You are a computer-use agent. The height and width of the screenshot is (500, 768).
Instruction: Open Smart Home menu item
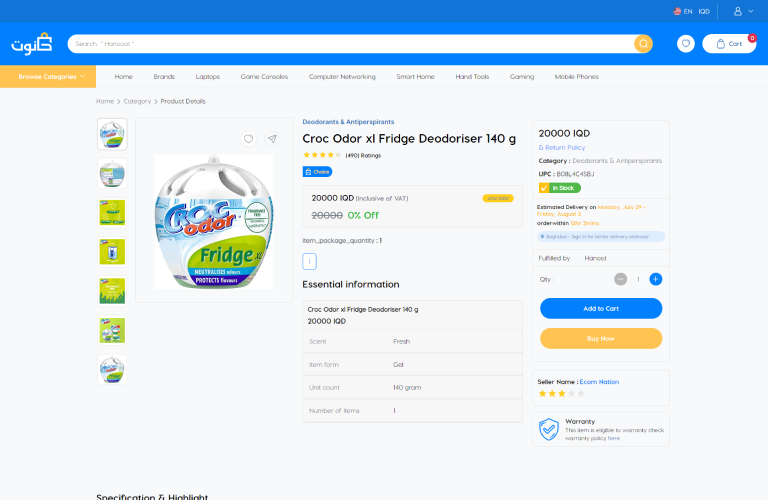click(415, 76)
